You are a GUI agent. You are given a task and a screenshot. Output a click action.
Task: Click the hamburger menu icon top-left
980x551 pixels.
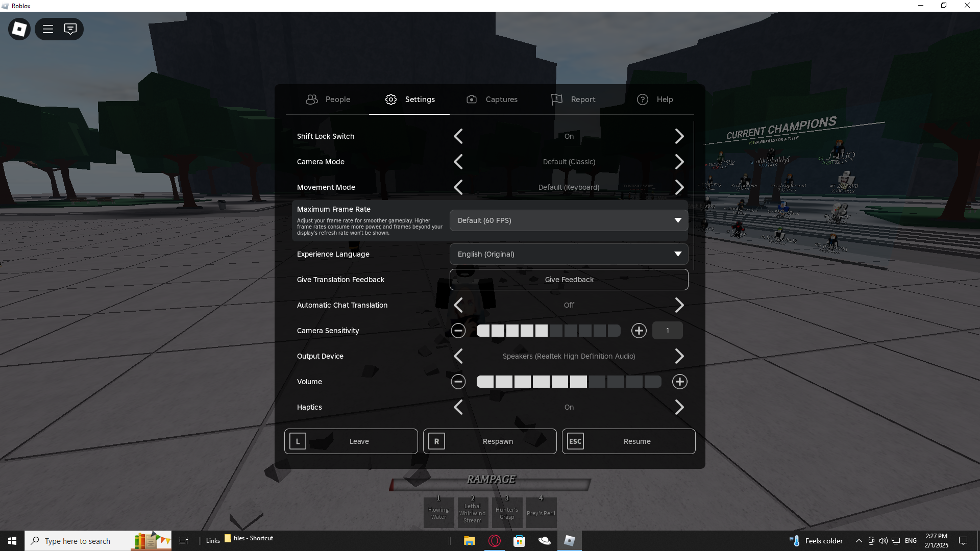point(48,29)
